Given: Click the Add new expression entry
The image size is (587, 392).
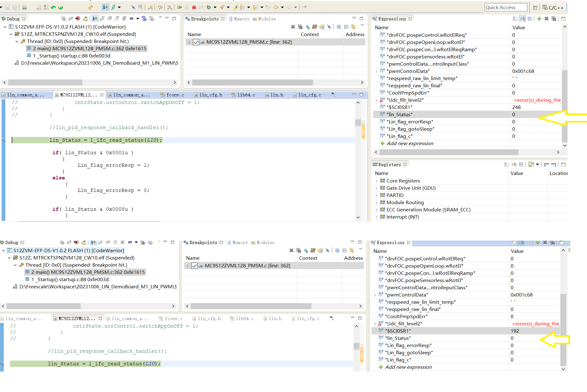Looking at the screenshot, I should (x=410, y=143).
